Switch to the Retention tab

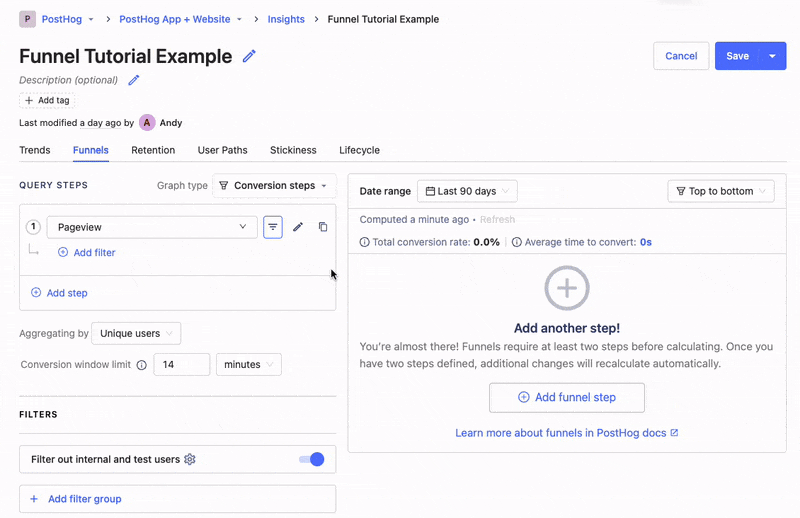click(x=152, y=150)
